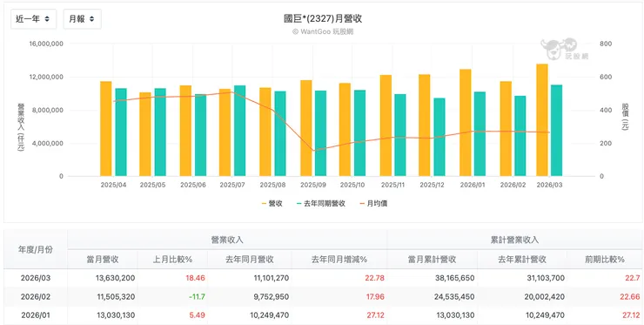Click the 前期比較% column header
This screenshot has height=325, width=644.
click(x=605, y=260)
